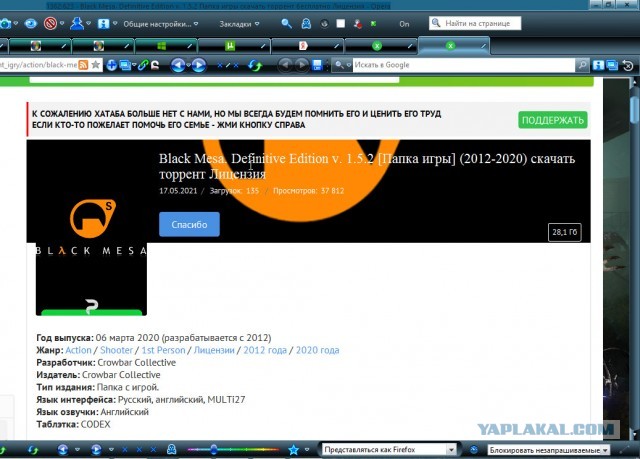Open the Лицензии link

coord(214,350)
